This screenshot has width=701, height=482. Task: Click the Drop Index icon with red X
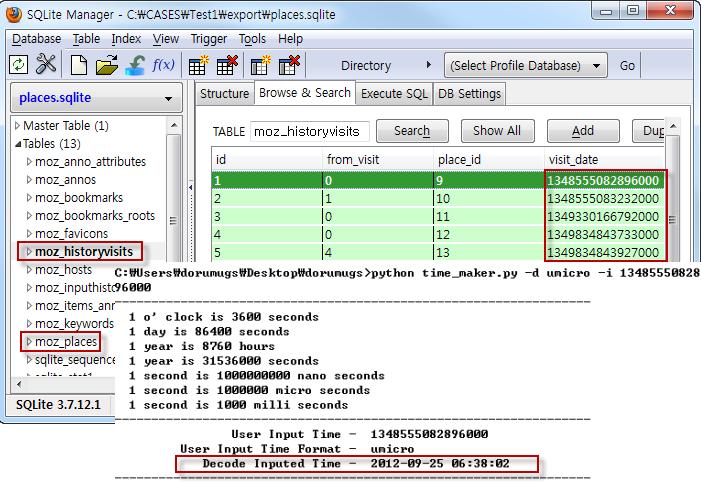click(x=289, y=65)
